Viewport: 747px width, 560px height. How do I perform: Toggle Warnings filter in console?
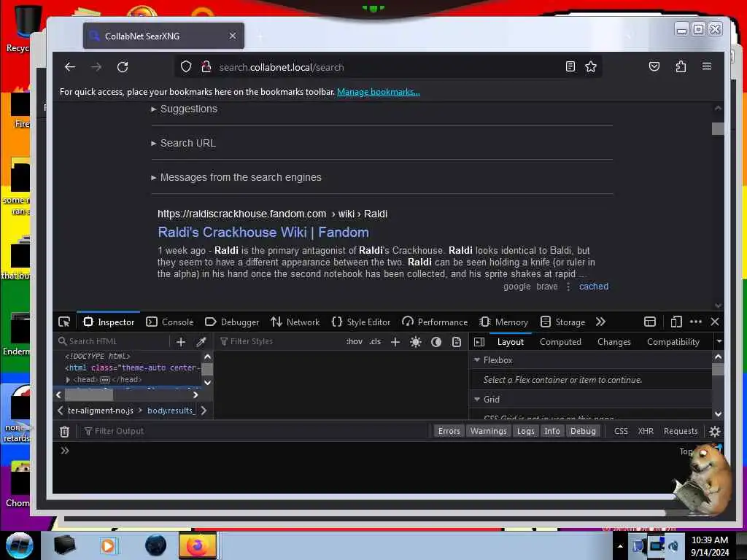point(488,431)
